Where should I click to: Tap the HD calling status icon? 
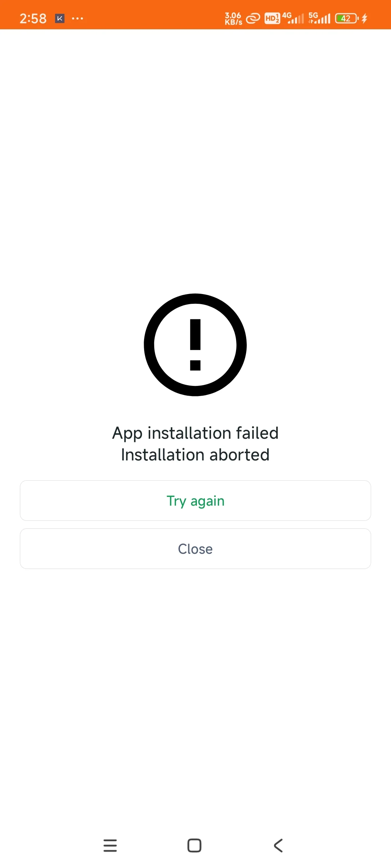[272, 18]
